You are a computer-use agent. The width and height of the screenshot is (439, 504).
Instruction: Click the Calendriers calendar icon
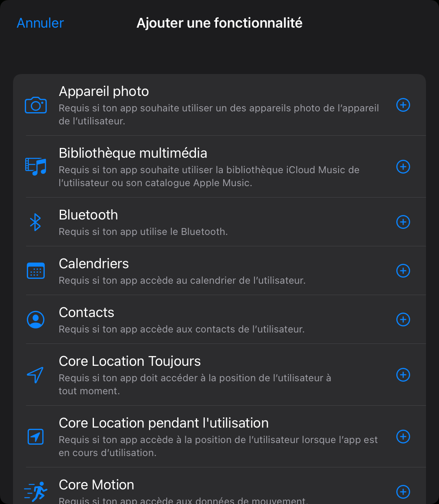pos(36,271)
